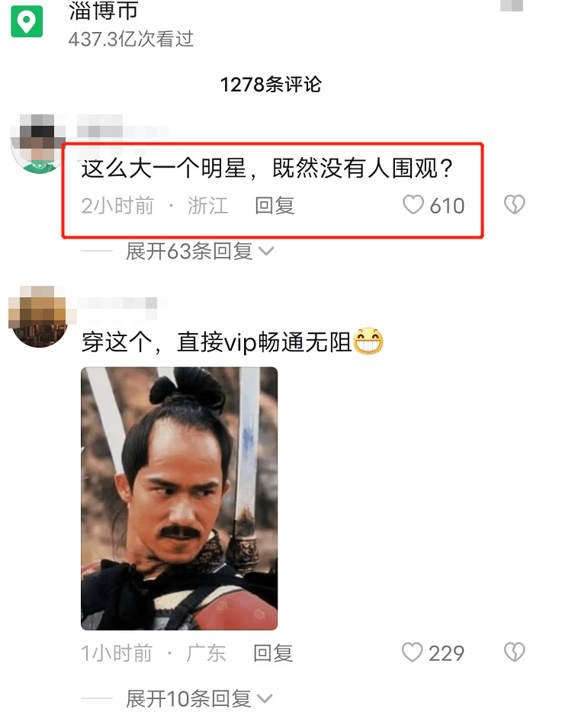Like the comment with 610 likes
Screen dimensions: 575x728
413,205
